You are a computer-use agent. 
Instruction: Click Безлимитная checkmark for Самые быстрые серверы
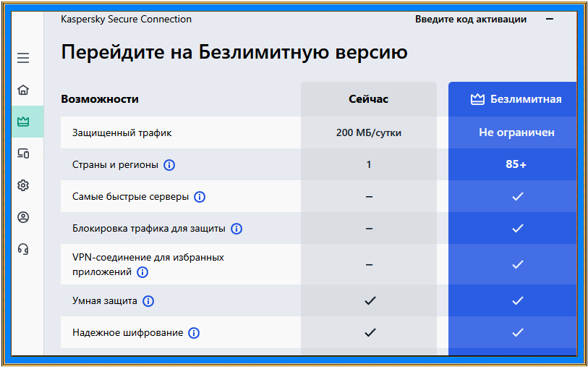click(x=518, y=196)
